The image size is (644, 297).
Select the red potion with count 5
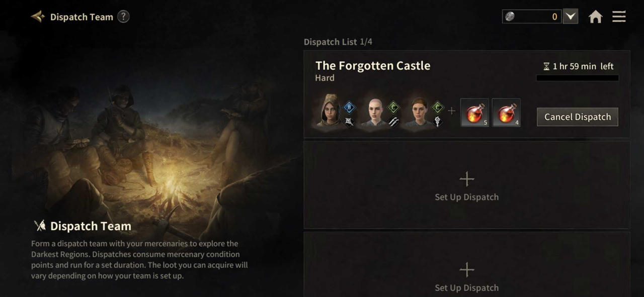[x=474, y=113]
